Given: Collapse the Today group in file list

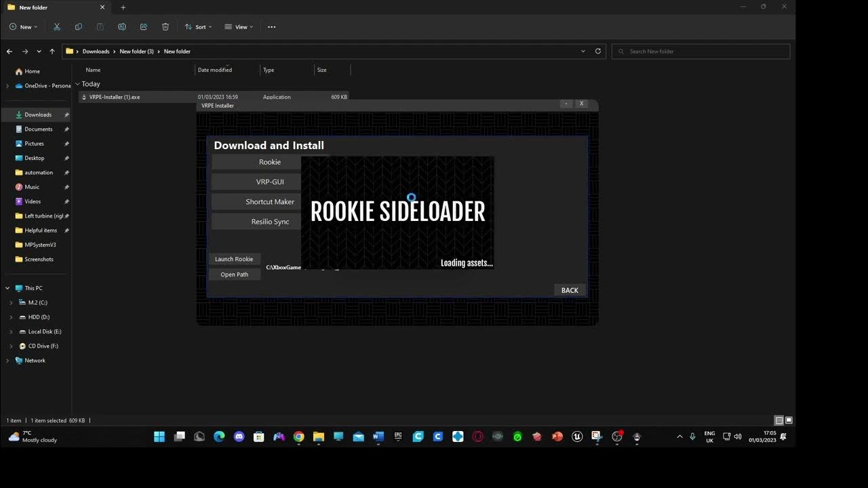Looking at the screenshot, I should click(77, 84).
